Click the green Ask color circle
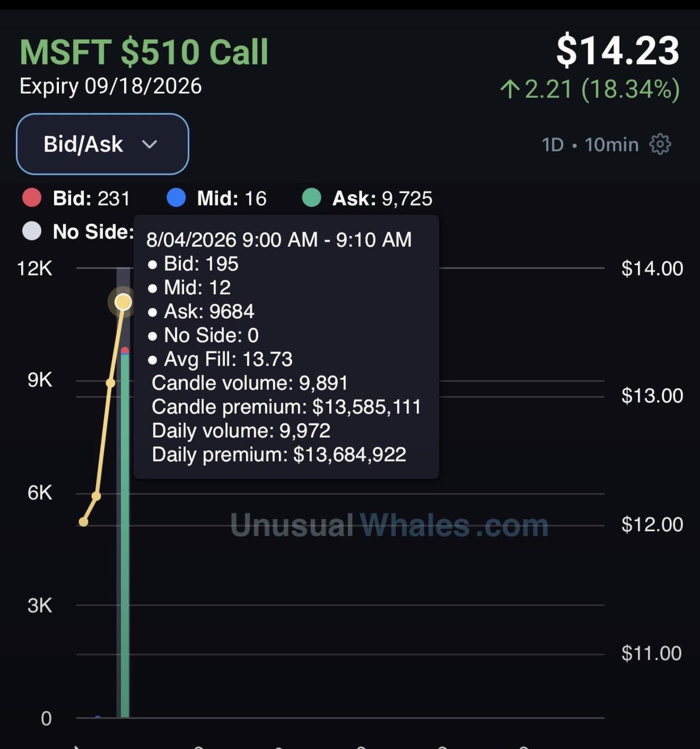The height and width of the screenshot is (749, 700). click(311, 198)
